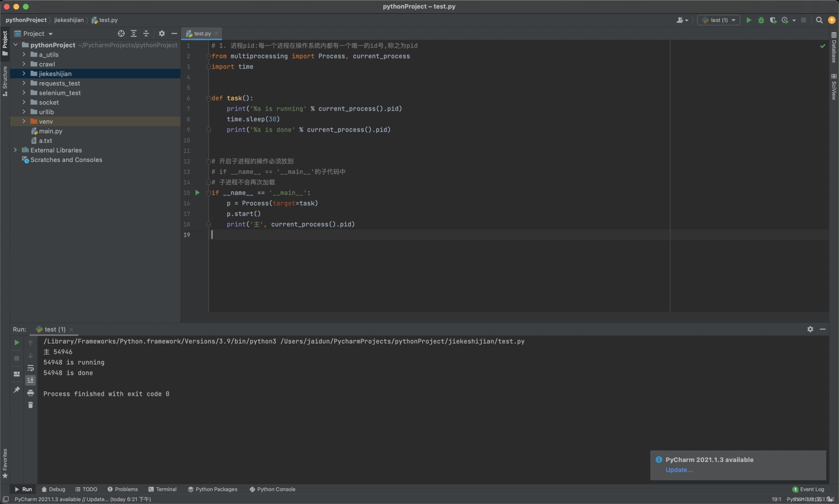The width and height of the screenshot is (839, 504).
Task: Expand the socket folder
Action: click(x=24, y=102)
